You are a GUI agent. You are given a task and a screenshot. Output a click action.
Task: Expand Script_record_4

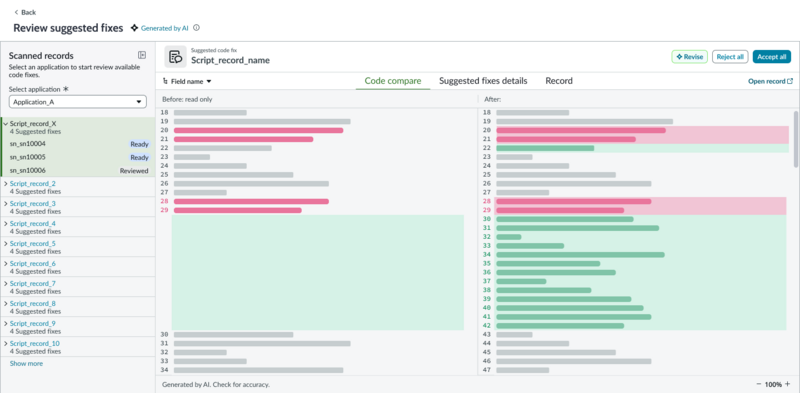point(6,224)
